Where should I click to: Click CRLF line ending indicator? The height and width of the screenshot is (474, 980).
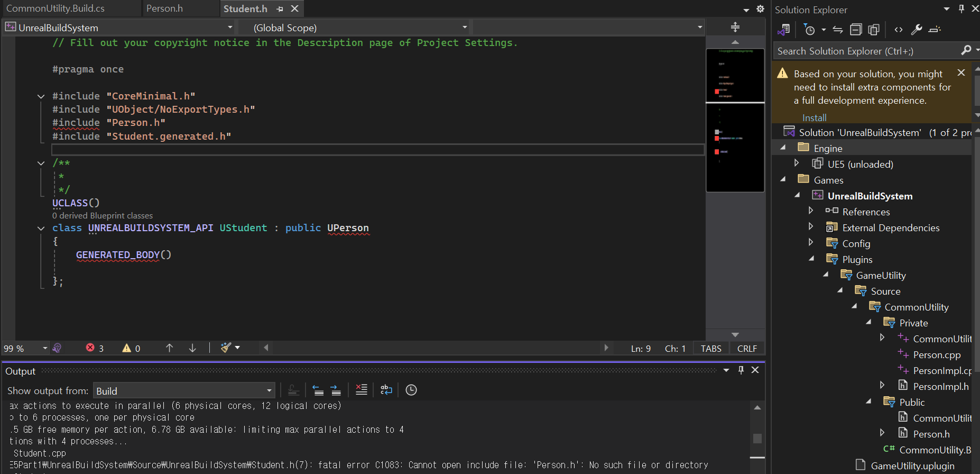(747, 349)
